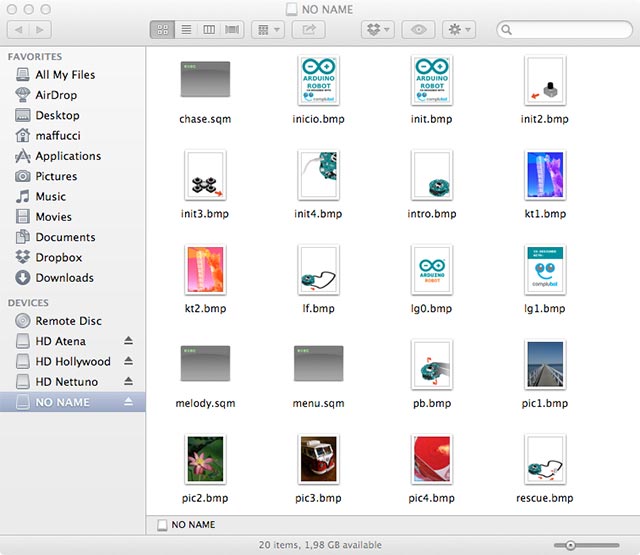Select the pic3.bmp file thumbnail
This screenshot has height=555, width=640.
click(x=318, y=458)
